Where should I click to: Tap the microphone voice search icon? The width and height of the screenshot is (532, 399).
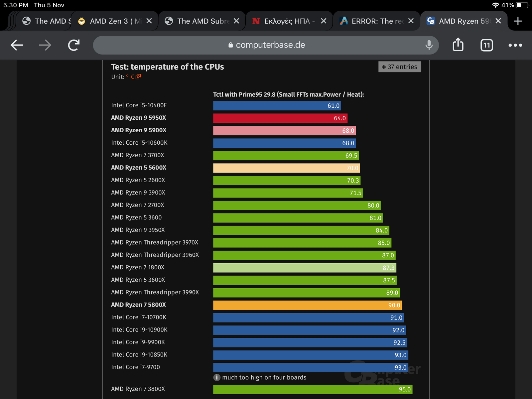coord(429,45)
